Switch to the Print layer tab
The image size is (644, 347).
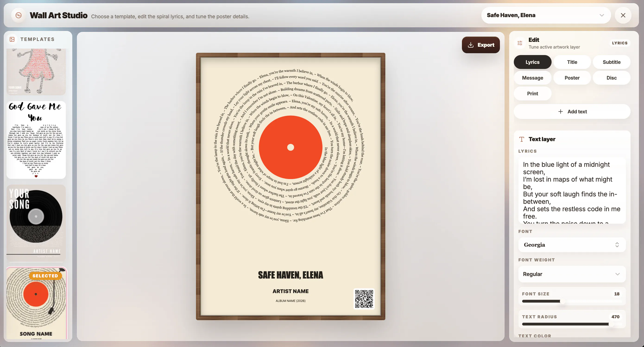533,93
